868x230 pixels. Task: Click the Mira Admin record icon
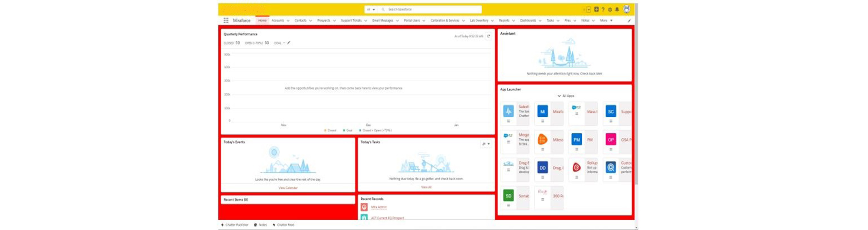click(x=364, y=207)
